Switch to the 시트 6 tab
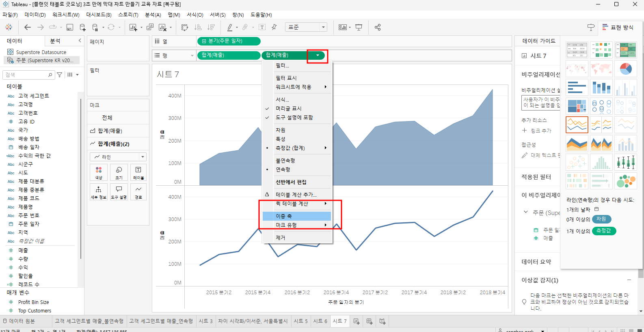Screen dimensions: 644x332 tap(320, 321)
